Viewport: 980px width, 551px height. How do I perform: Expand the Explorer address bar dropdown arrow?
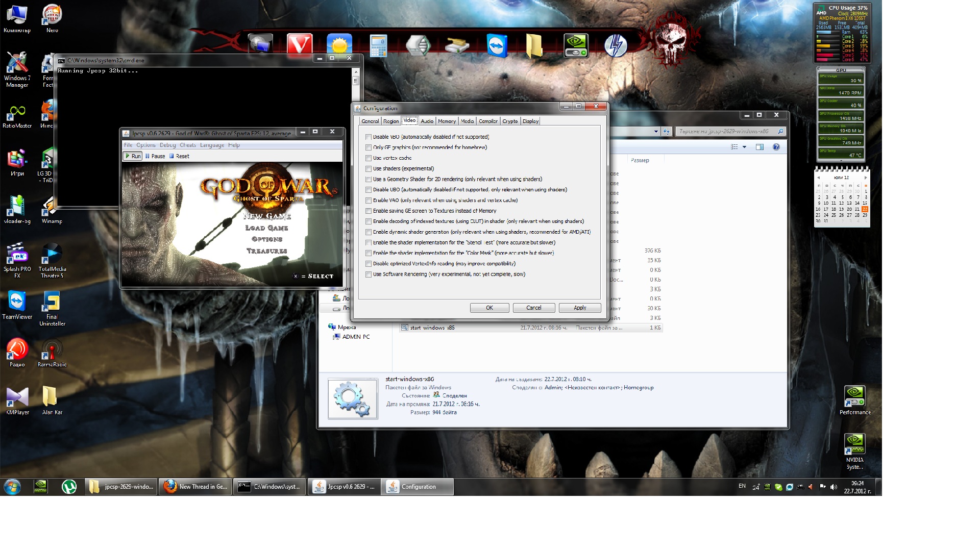click(x=656, y=132)
